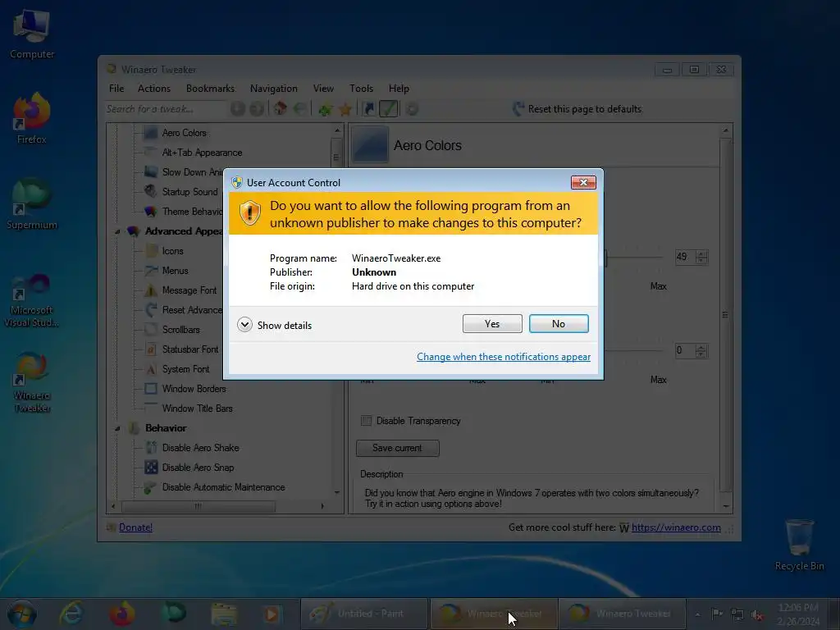This screenshot has height=630, width=840.
Task: Click the forward navigation arrow icon
Action: [x=257, y=109]
